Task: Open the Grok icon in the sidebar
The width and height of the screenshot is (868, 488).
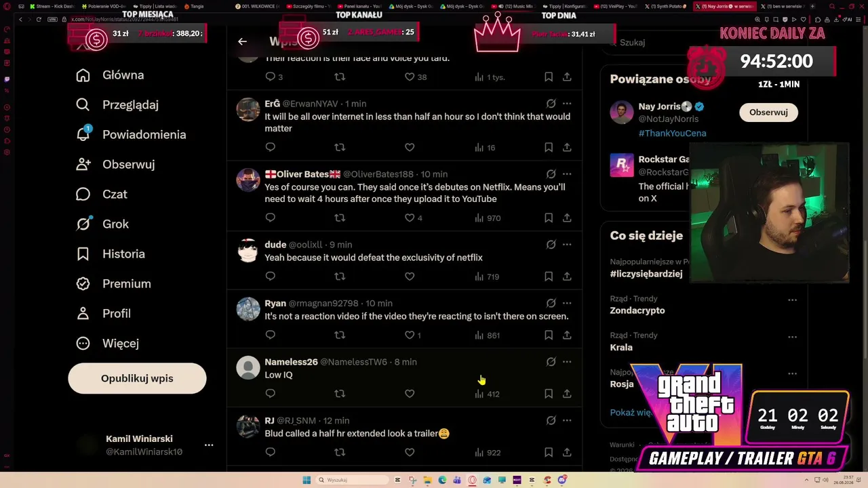Action: 83,224
